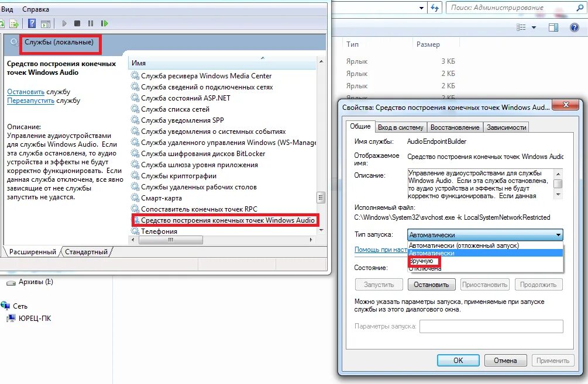Choose Отключена startup type

485,268
